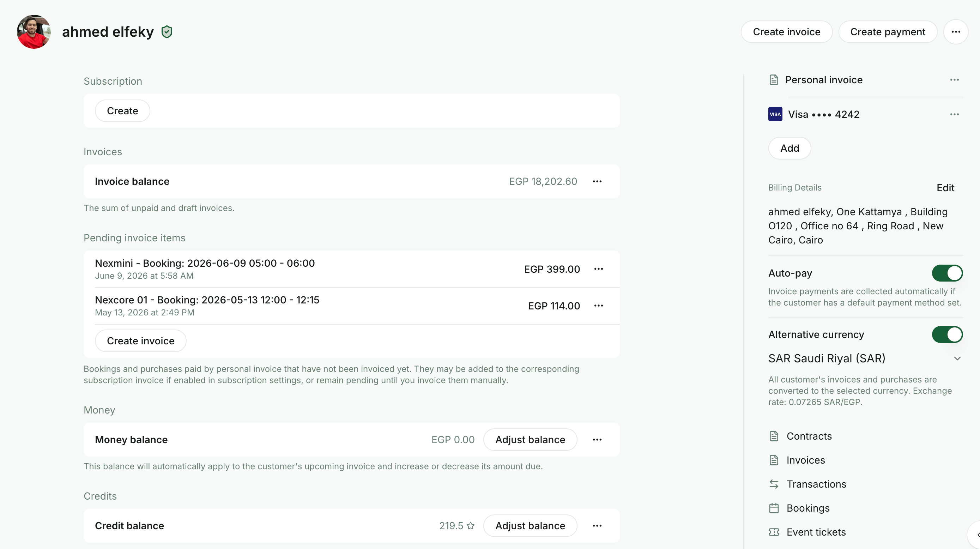Open the Event tickets section
Image resolution: width=980 pixels, height=549 pixels.
click(x=816, y=532)
